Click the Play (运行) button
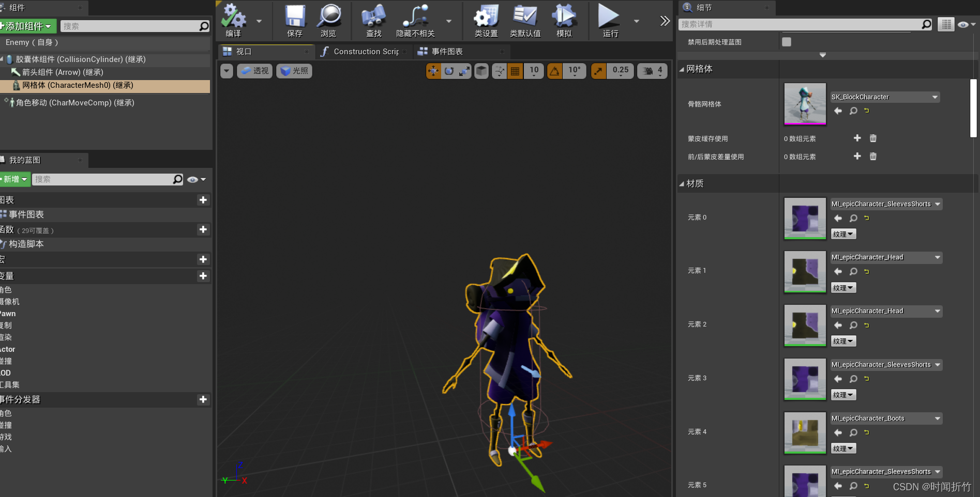This screenshot has height=497, width=980. point(610,20)
